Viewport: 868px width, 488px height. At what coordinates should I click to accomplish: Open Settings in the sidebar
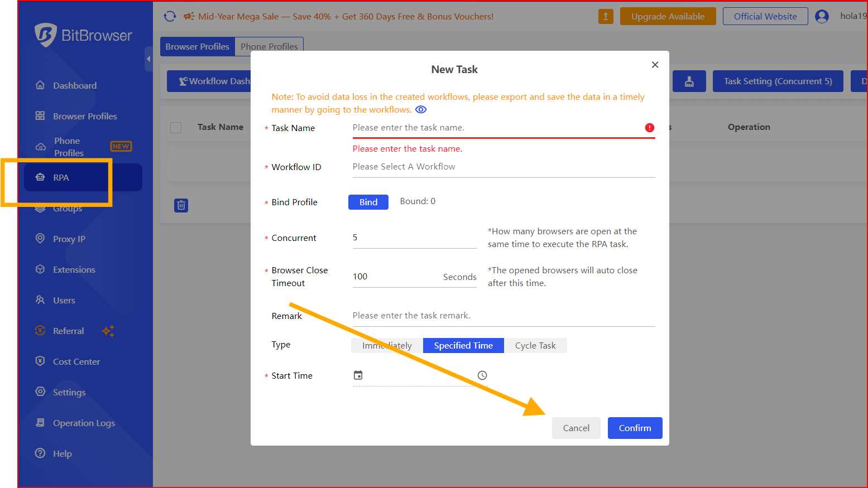pyautogui.click(x=69, y=392)
